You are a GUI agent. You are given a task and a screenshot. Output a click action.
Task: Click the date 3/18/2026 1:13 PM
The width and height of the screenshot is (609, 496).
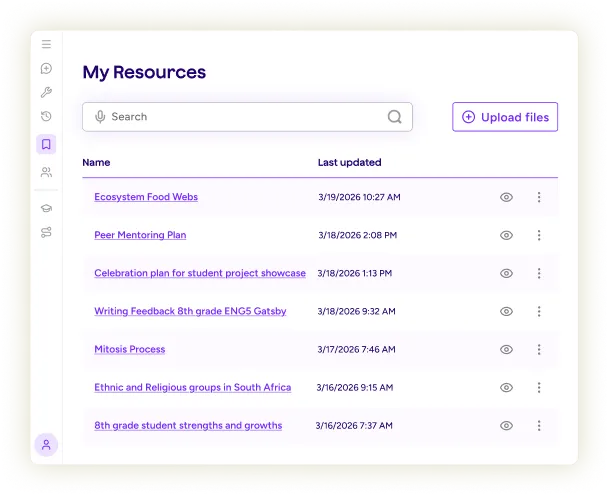click(355, 273)
